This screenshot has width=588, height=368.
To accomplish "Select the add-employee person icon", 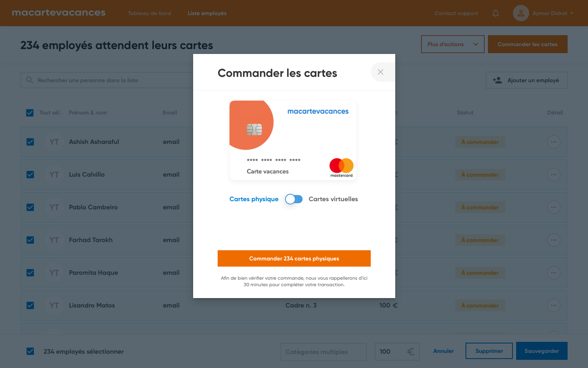I will 497,80.
